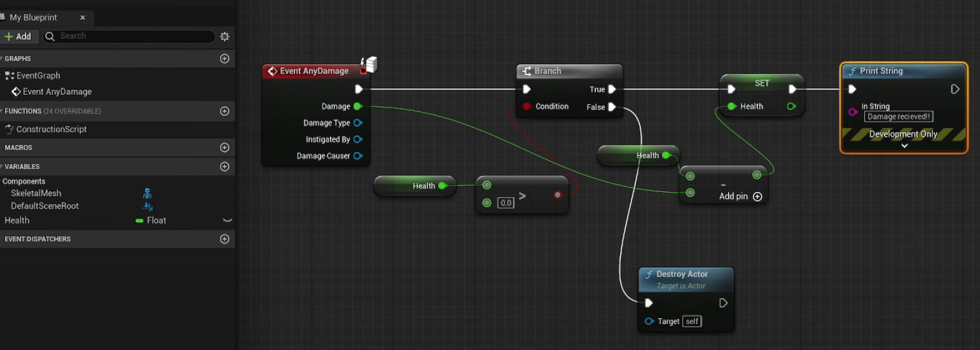Edit In String 'Damage recieved!!' field
Viewport: 980px width, 350px height.
pyautogui.click(x=899, y=117)
